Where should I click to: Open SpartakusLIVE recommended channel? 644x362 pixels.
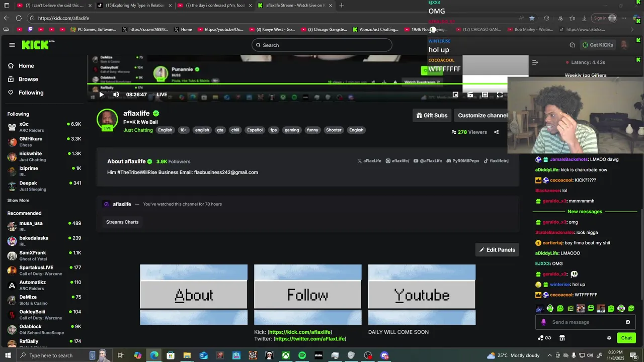pos(44,270)
